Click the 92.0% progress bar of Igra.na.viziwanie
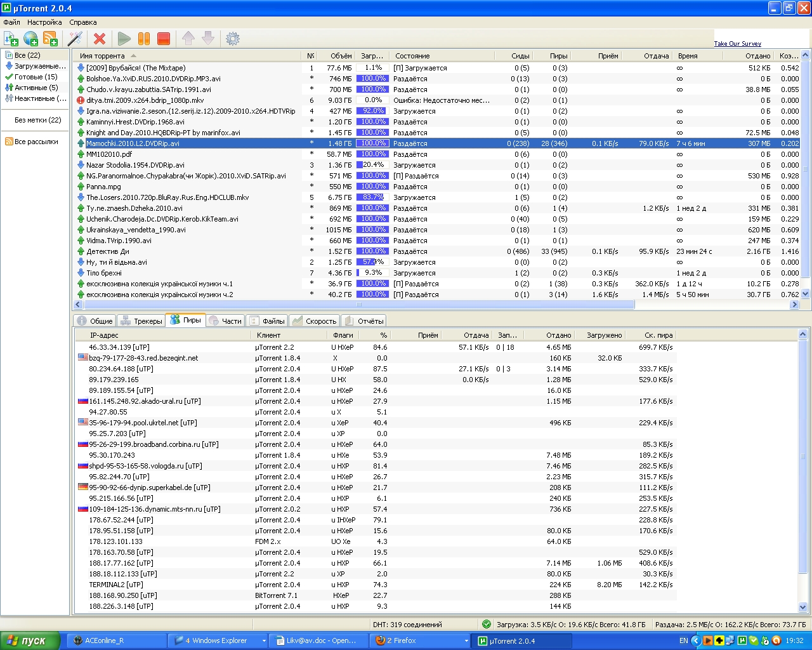Screen dimensions: 812x650 pyautogui.click(x=372, y=111)
